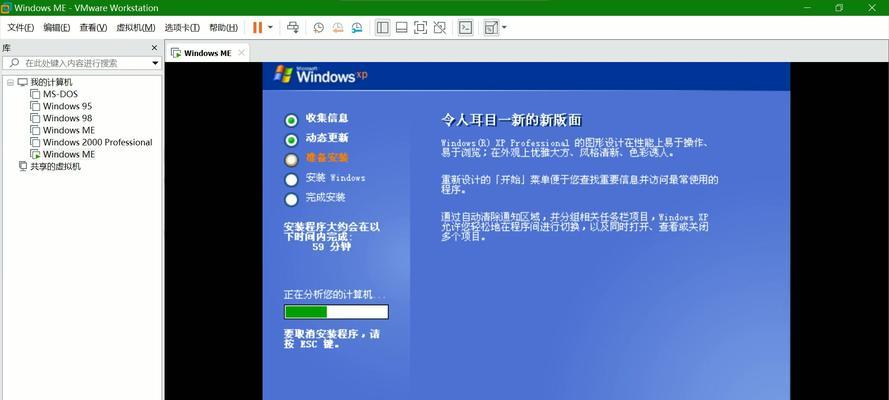Toggle the thumbnail bar view icon
The image size is (889, 400).
pyautogui.click(x=401, y=27)
